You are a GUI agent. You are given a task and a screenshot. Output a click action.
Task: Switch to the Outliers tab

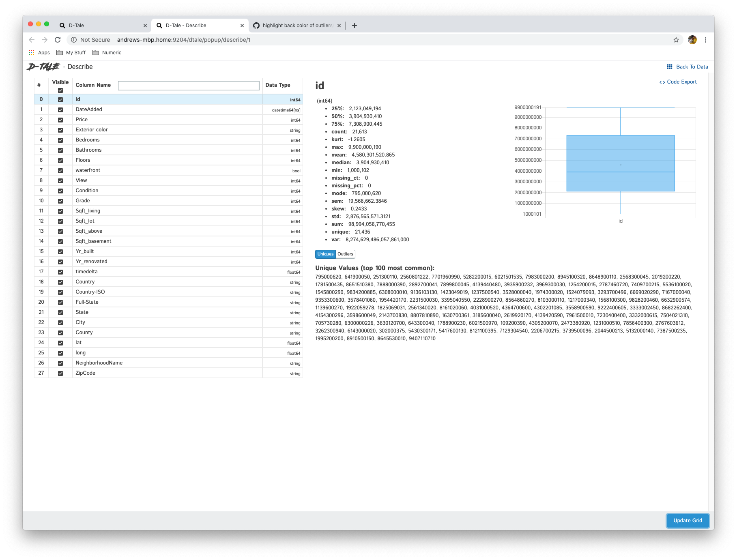345,254
